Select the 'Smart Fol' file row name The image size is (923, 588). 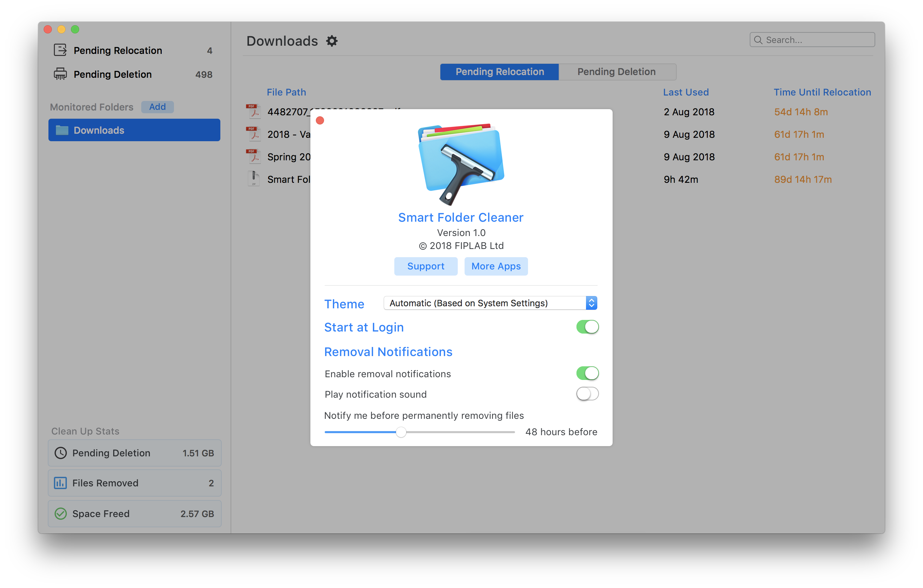[x=289, y=179]
